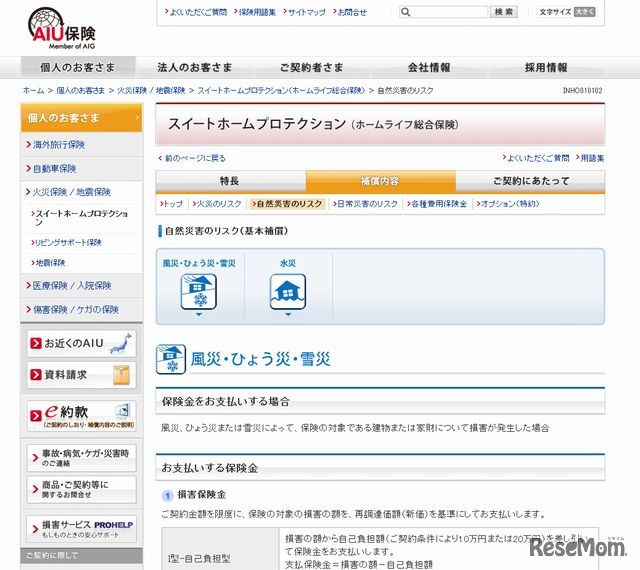Click the Japan map icon
The width and height of the screenshot is (640, 570).
click(121, 343)
